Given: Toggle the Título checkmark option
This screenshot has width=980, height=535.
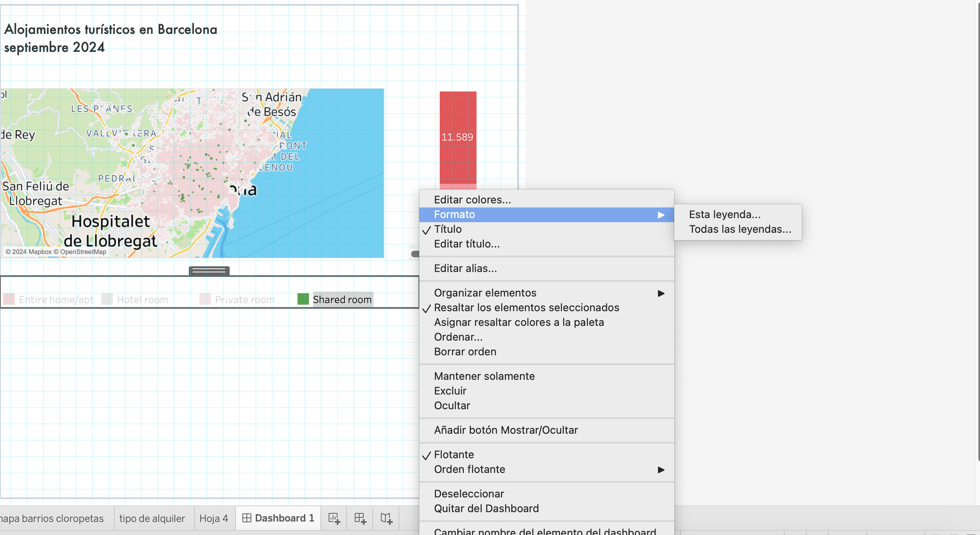Looking at the screenshot, I should pyautogui.click(x=448, y=229).
